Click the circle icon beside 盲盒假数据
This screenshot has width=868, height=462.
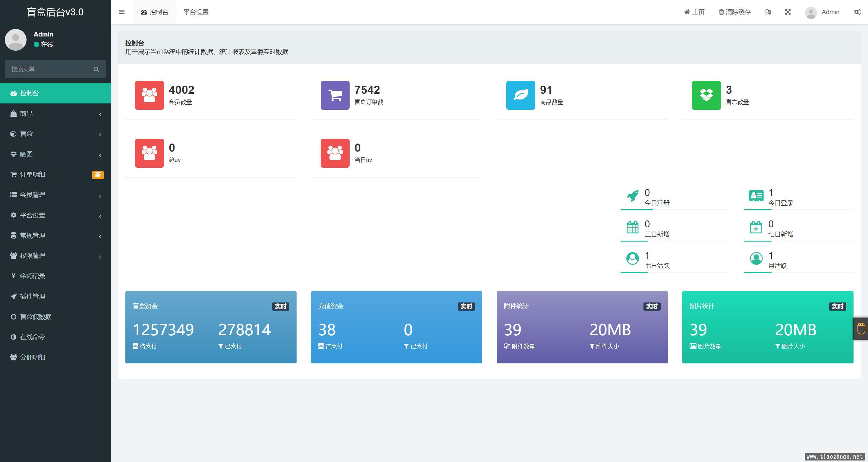(x=14, y=317)
